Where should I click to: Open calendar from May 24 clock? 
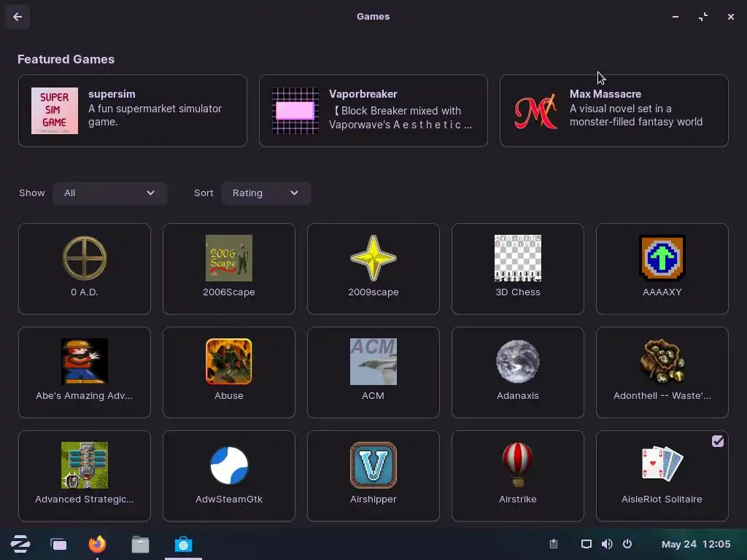coord(695,544)
